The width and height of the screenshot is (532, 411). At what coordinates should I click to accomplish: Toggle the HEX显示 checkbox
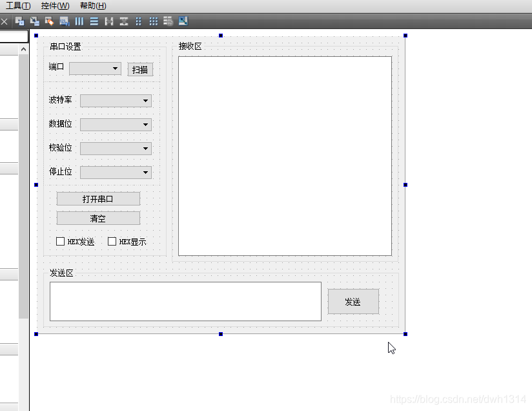127,242
